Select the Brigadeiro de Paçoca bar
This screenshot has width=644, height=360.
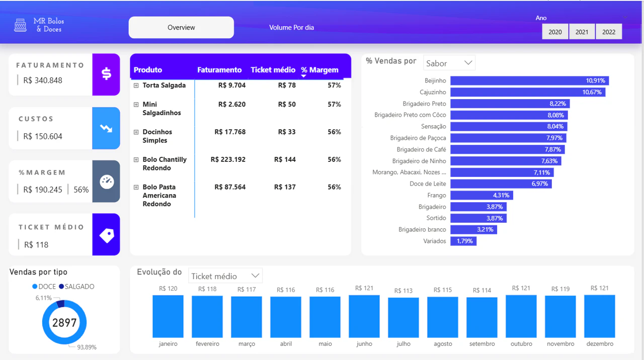tap(508, 138)
